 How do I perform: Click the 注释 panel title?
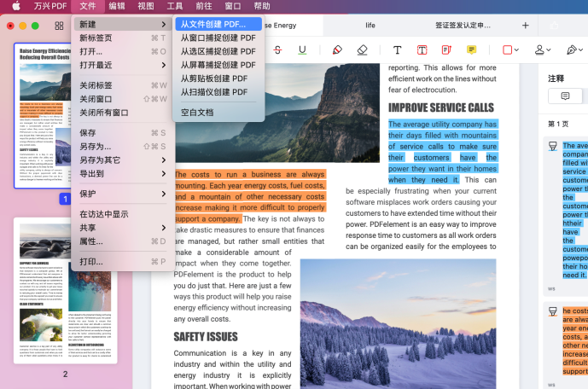pos(556,78)
